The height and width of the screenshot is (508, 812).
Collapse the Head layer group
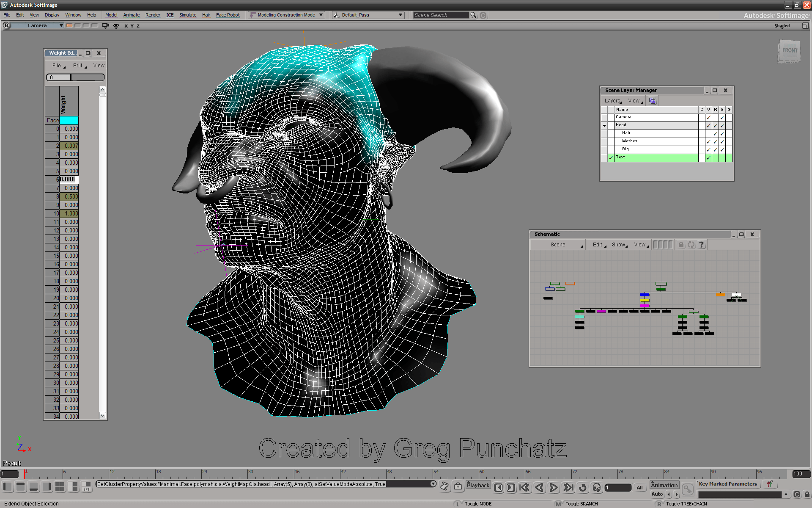pos(604,125)
